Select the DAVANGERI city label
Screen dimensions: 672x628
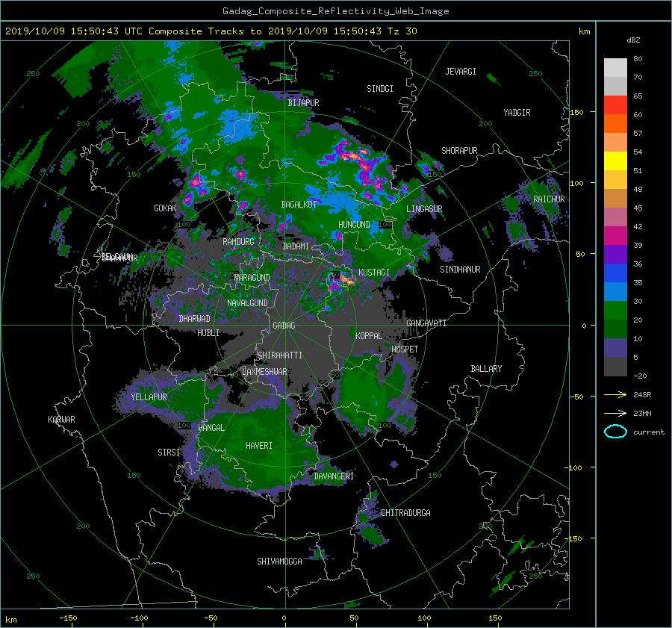(x=334, y=476)
